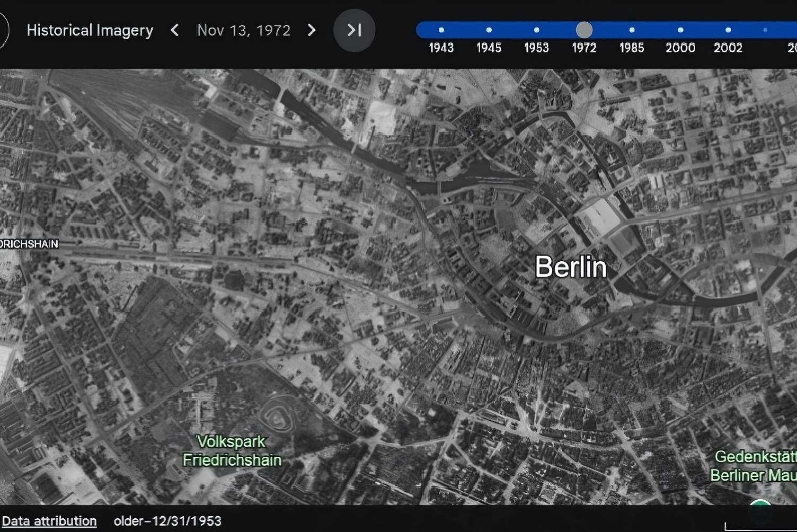
Task: Click the 1972 timeline slider handle
Action: (584, 30)
